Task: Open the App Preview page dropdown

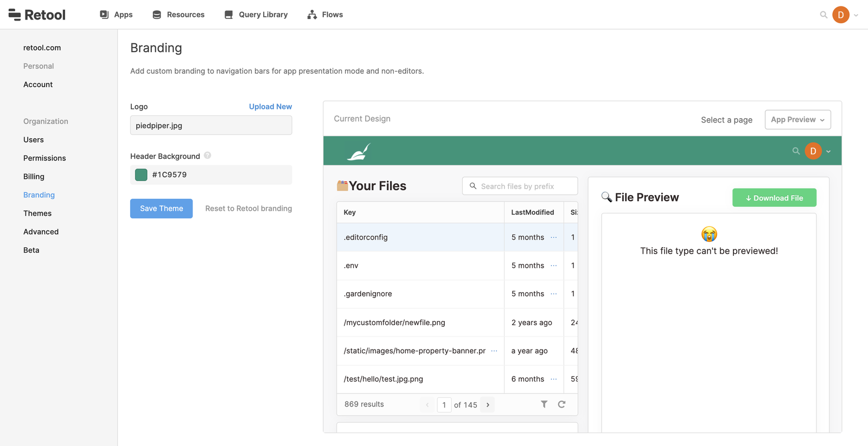Action: 797,120
